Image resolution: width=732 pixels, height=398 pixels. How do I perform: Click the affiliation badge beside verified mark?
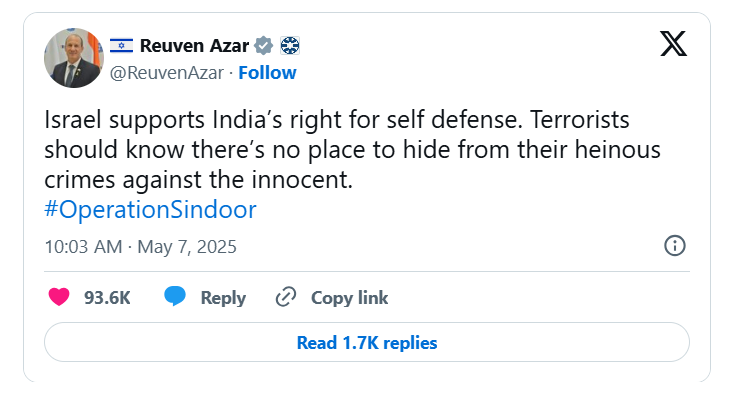[290, 46]
